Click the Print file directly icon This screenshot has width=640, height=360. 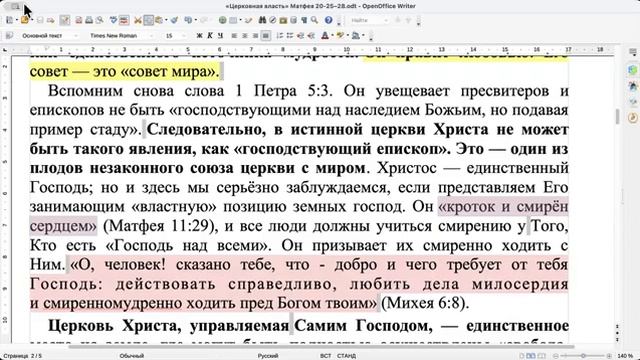(x=89, y=20)
